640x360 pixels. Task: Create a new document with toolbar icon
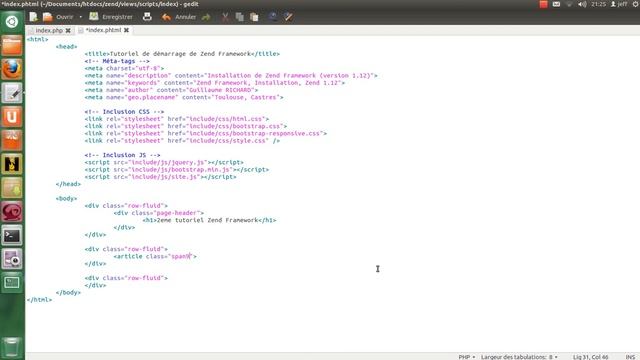[x=33, y=17]
